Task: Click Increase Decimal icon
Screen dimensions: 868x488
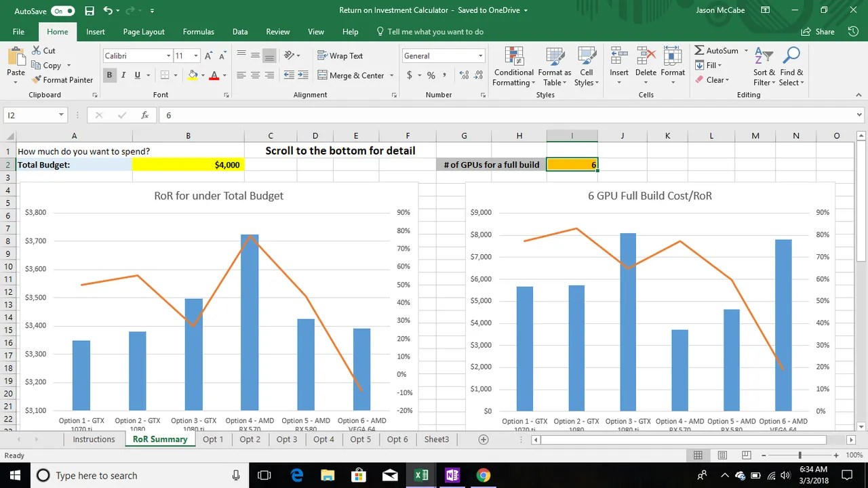Action: point(465,75)
